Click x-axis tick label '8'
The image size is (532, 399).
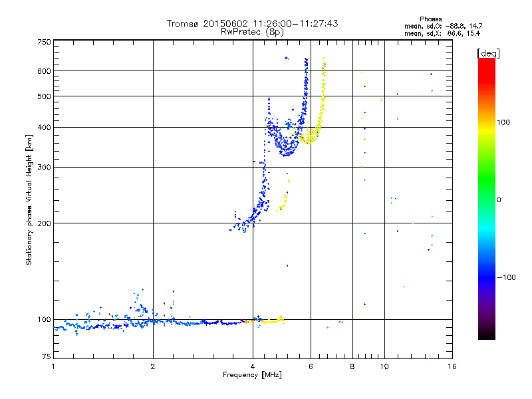click(x=352, y=366)
